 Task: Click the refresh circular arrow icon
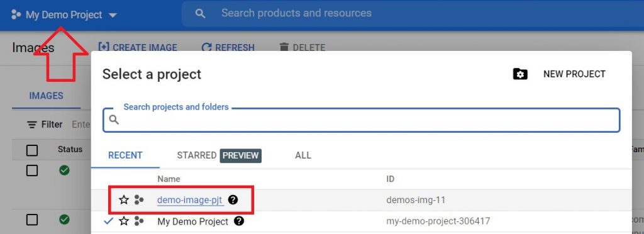pyautogui.click(x=206, y=48)
